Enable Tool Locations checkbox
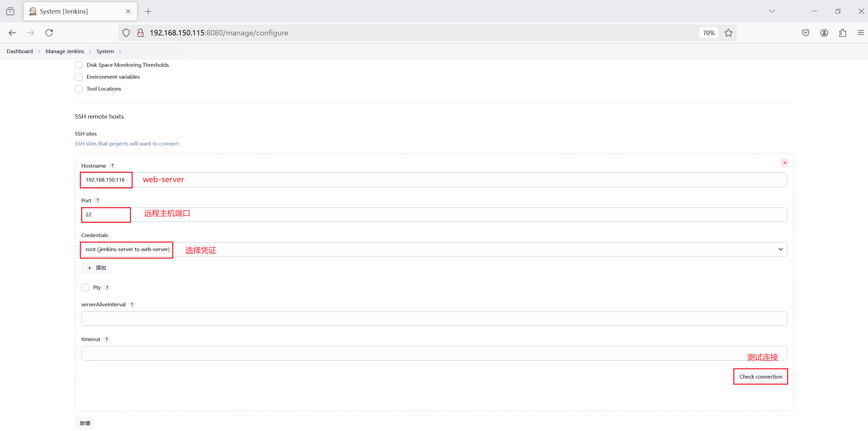868x431 pixels. pyautogui.click(x=79, y=89)
